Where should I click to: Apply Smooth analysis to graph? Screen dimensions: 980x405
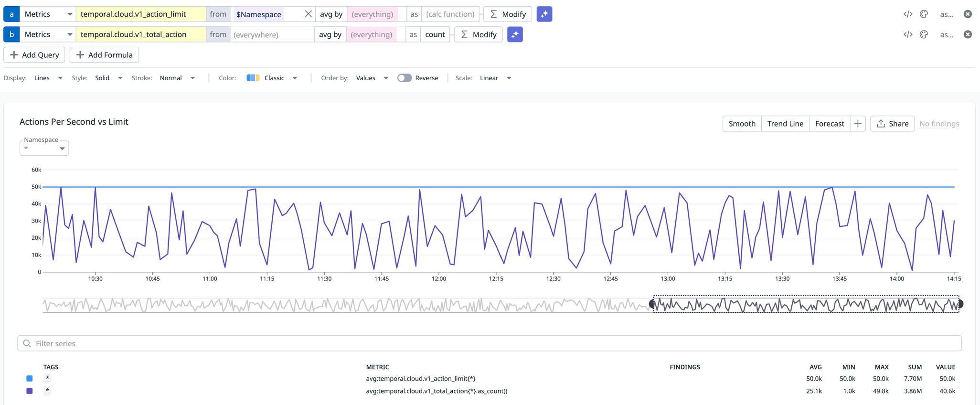[742, 124]
